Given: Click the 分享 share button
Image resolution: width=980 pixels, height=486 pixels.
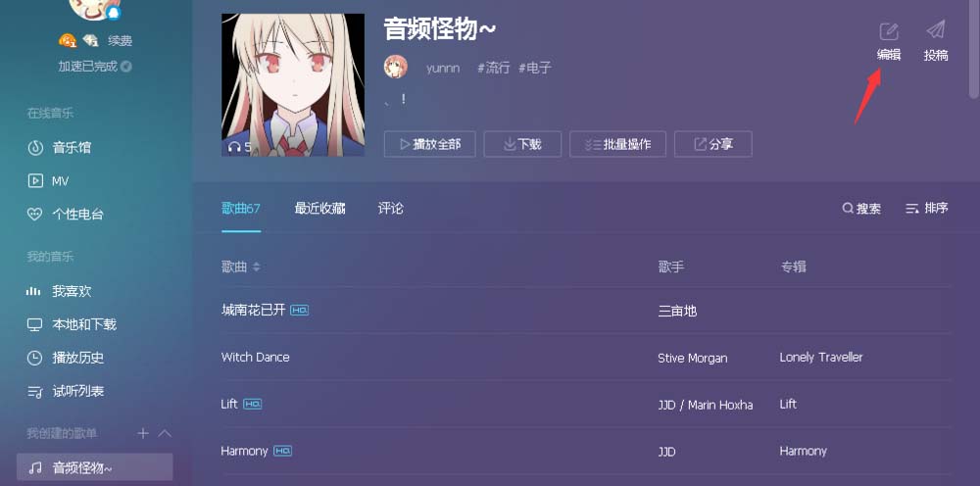Looking at the screenshot, I should tap(713, 144).
